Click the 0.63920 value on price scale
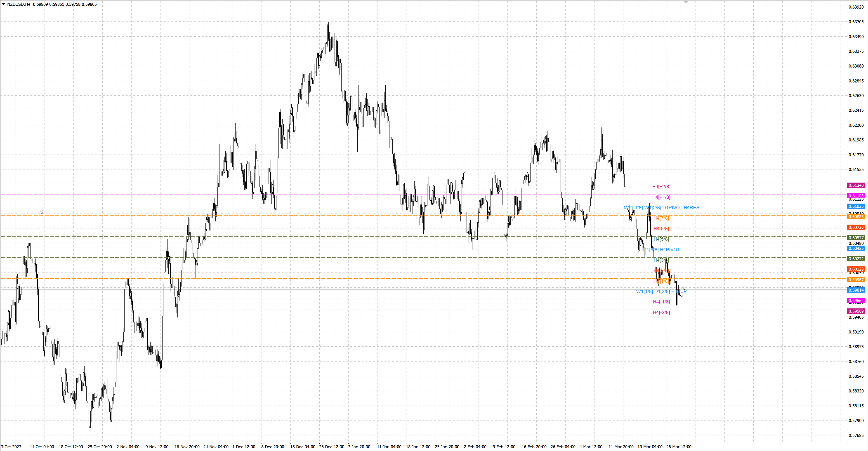This screenshot has width=868, height=451. tap(856, 7)
